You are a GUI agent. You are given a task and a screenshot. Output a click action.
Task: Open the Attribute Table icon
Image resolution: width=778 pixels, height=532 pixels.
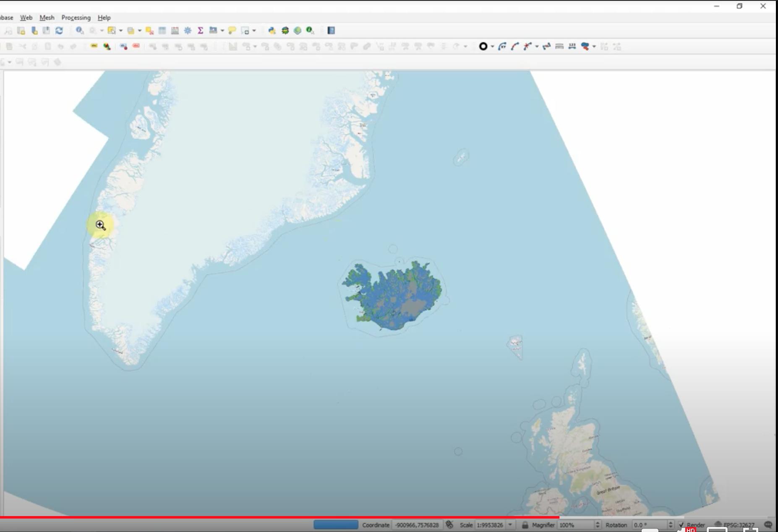point(162,30)
